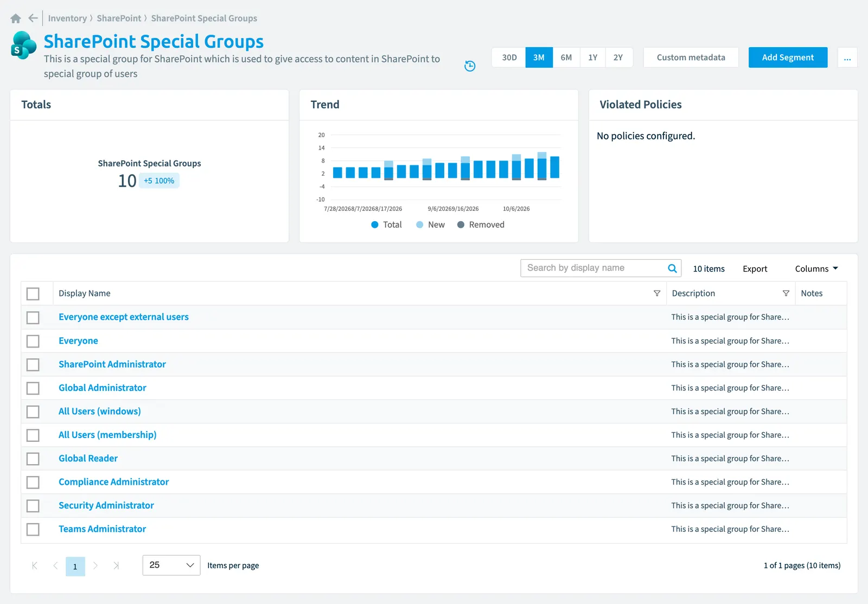The image size is (868, 604).
Task: Open the Security Administrator group link
Action: point(106,505)
